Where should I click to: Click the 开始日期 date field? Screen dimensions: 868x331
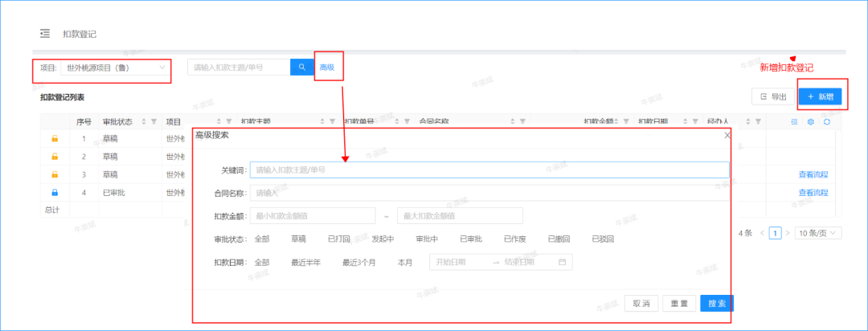pos(461,263)
